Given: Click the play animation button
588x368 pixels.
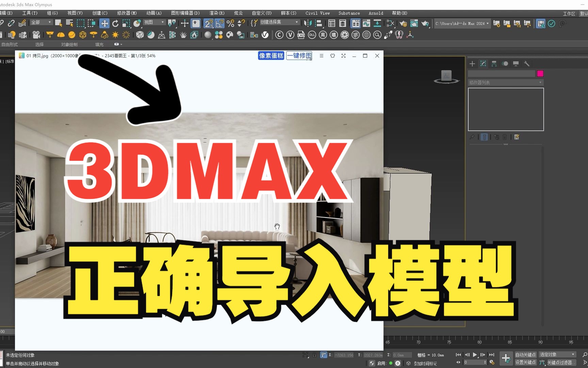Looking at the screenshot, I should [475, 355].
